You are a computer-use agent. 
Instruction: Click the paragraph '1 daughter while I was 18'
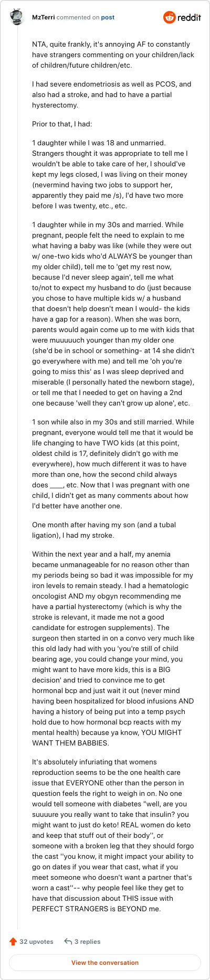111,175
